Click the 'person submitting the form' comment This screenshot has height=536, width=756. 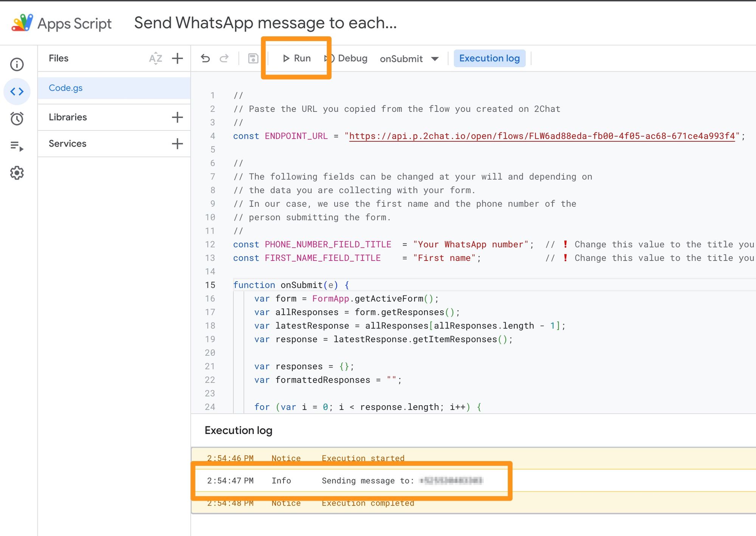tap(312, 217)
